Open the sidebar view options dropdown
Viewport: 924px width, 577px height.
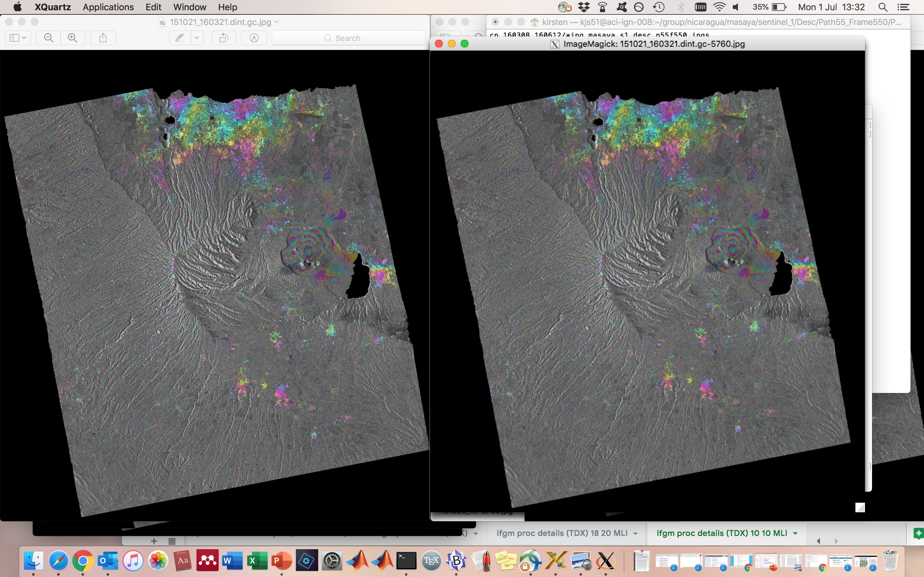pos(18,38)
